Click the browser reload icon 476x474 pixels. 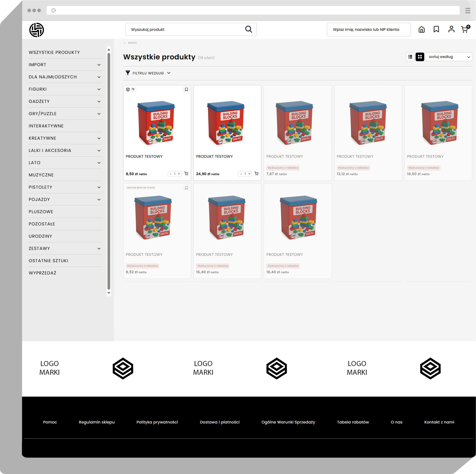click(x=54, y=10)
